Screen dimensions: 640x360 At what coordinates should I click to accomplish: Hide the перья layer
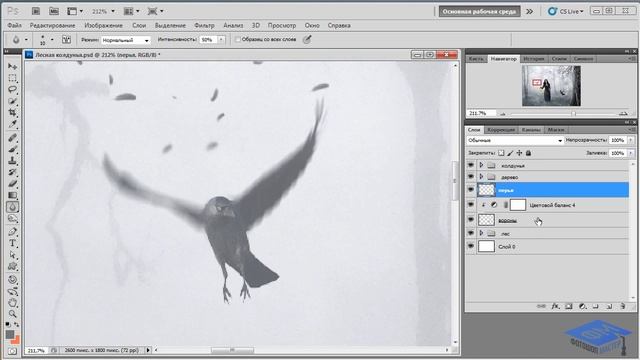click(471, 190)
